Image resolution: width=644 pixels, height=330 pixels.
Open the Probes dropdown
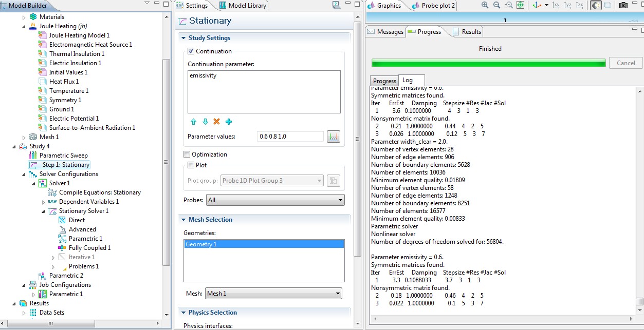pyautogui.click(x=275, y=200)
